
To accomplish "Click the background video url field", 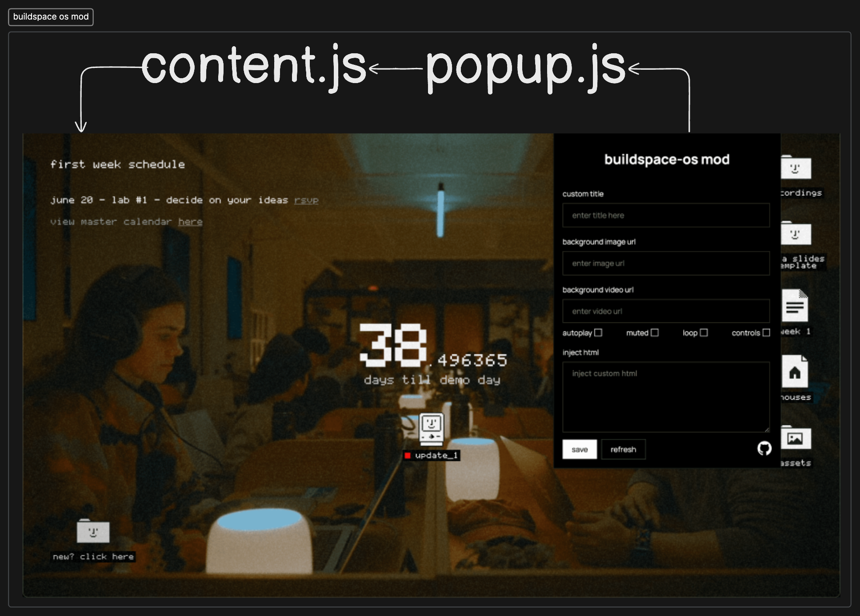I will pyautogui.click(x=665, y=311).
